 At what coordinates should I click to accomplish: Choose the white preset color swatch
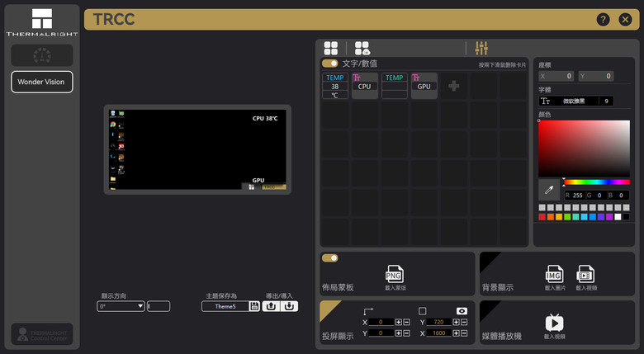coord(618,217)
